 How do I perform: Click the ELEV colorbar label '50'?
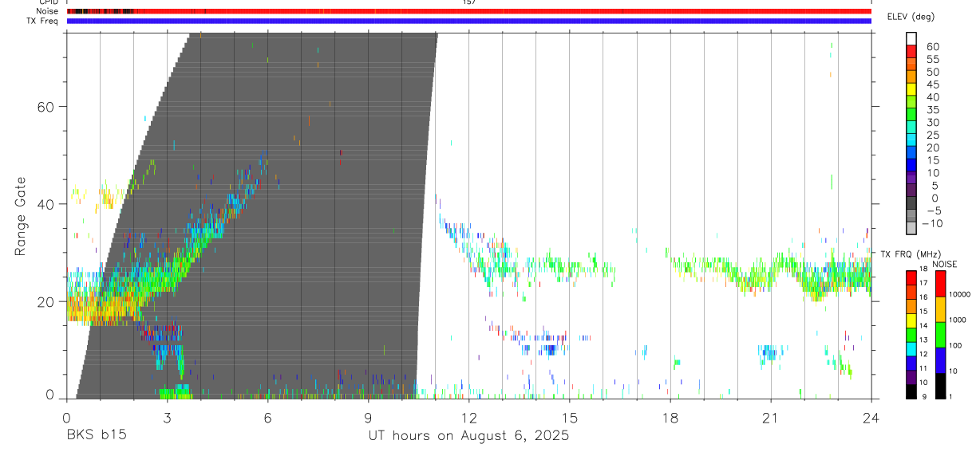click(932, 72)
